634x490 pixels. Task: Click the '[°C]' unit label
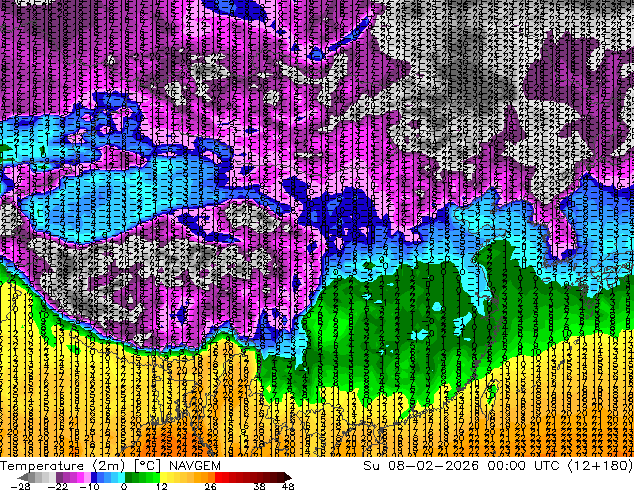[147, 466]
